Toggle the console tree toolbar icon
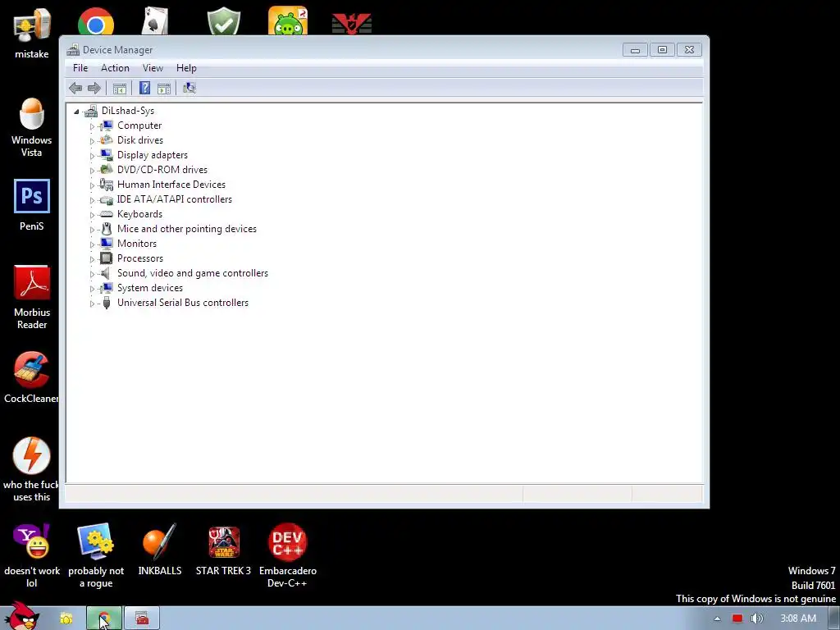 pyautogui.click(x=120, y=89)
